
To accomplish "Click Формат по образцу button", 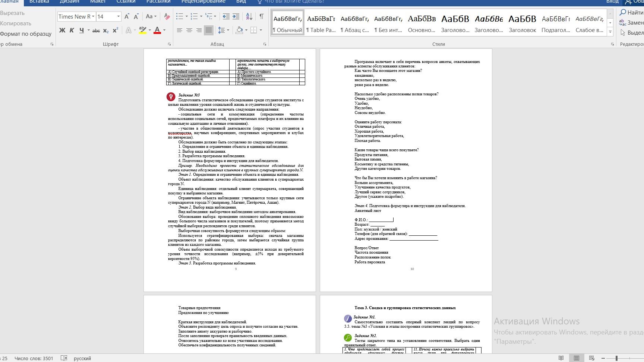I will coord(26,34).
